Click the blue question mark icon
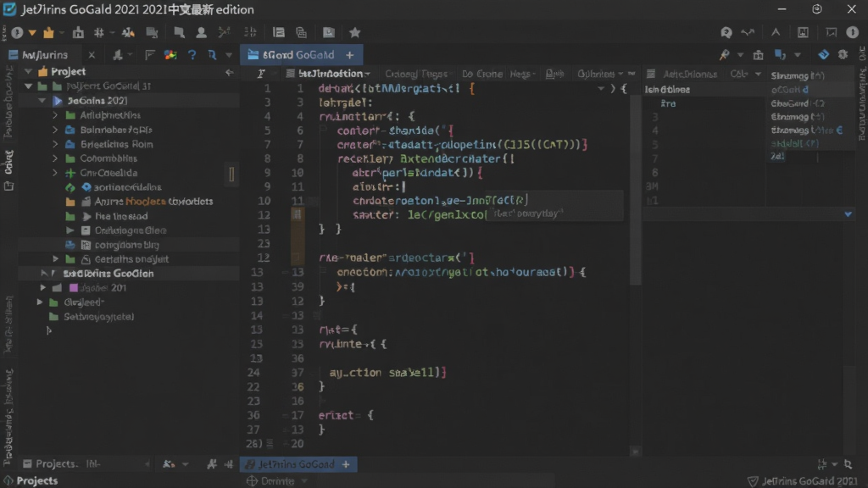The image size is (868, 488). tap(192, 55)
